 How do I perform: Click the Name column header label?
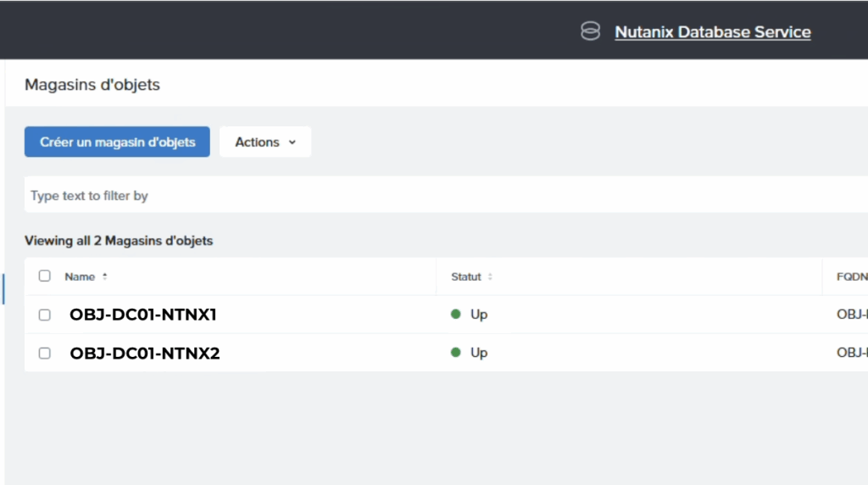[x=80, y=276]
